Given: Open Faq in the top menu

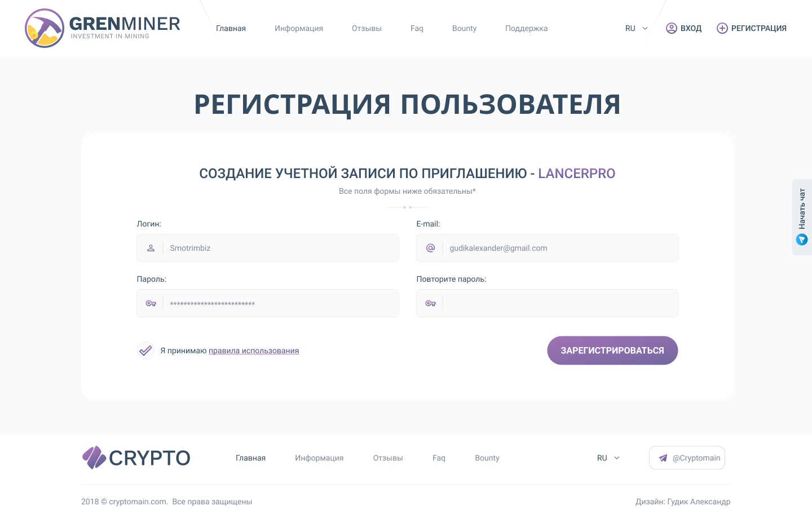Looking at the screenshot, I should click(417, 28).
